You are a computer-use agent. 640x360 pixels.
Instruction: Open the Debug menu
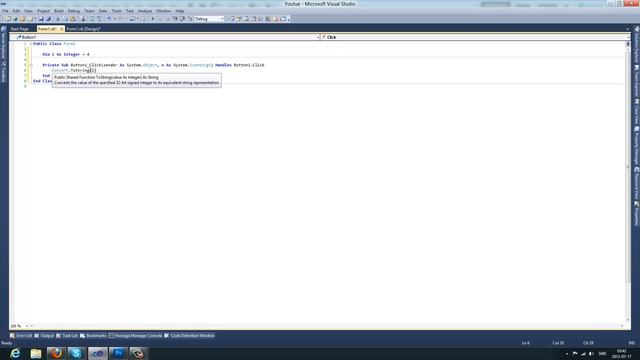74,11
